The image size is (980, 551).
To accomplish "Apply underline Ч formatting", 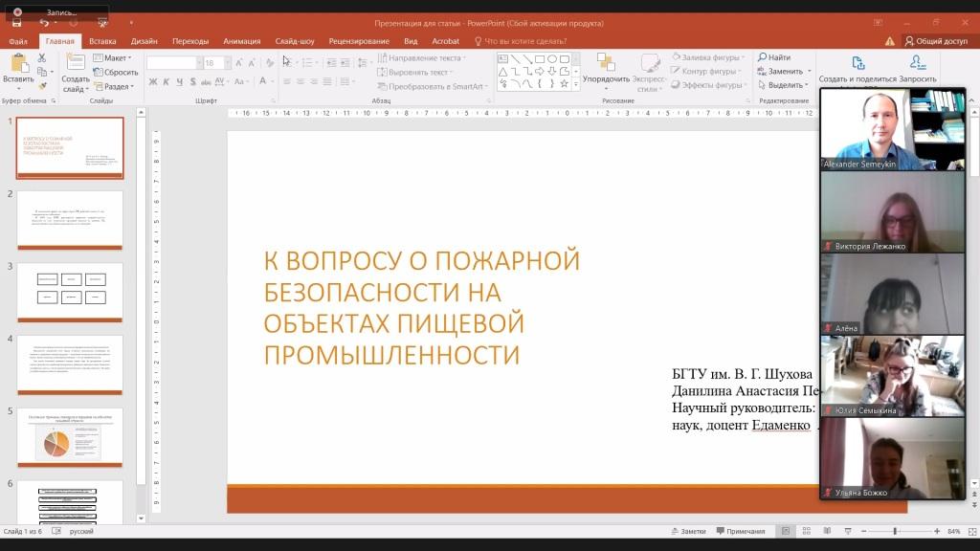I will tap(179, 82).
